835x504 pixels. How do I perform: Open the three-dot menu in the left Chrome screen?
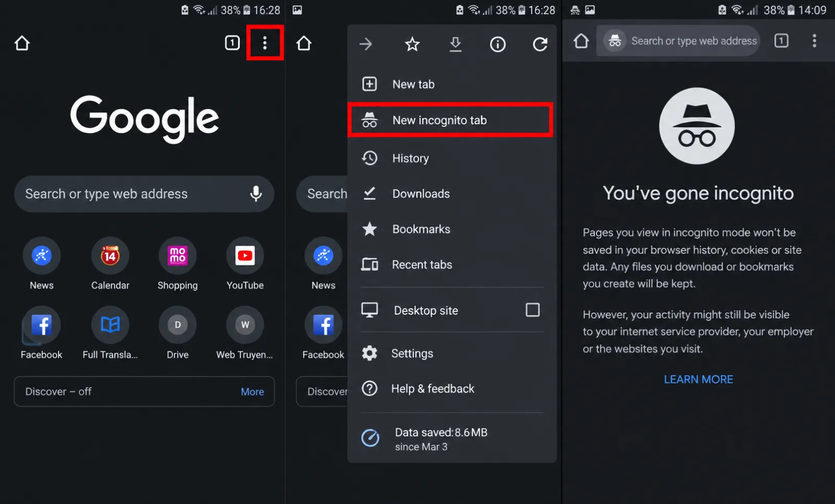[x=265, y=43]
